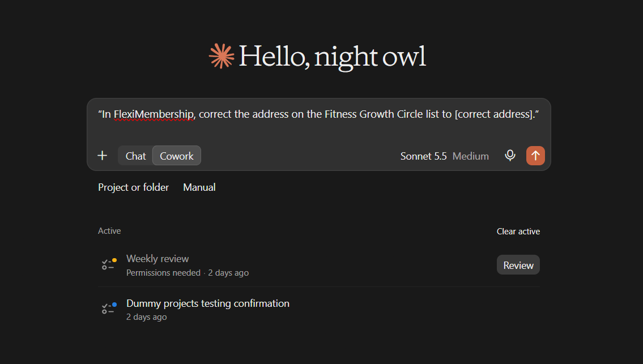Image resolution: width=643 pixels, height=364 pixels.
Task: Click the 2 days ago text under Dummy projects
Action: (146, 317)
